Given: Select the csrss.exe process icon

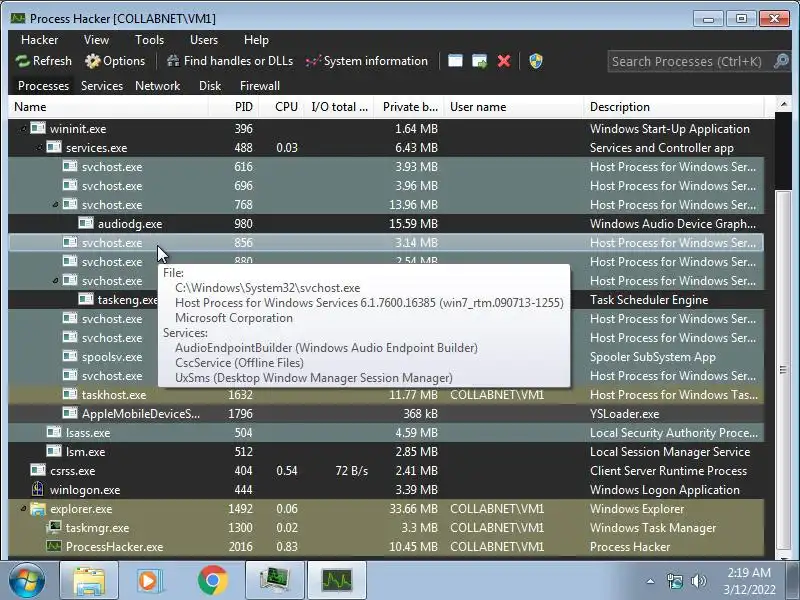Looking at the screenshot, I should pyautogui.click(x=38, y=470).
